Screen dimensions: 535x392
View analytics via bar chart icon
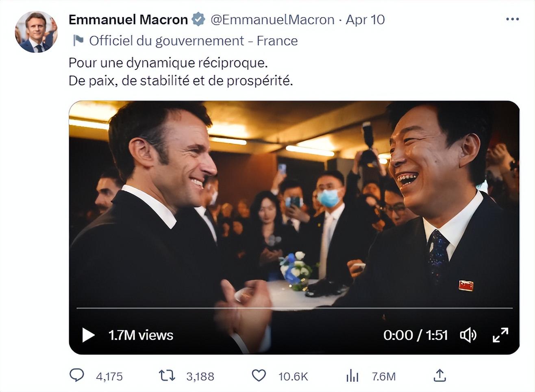352,376
